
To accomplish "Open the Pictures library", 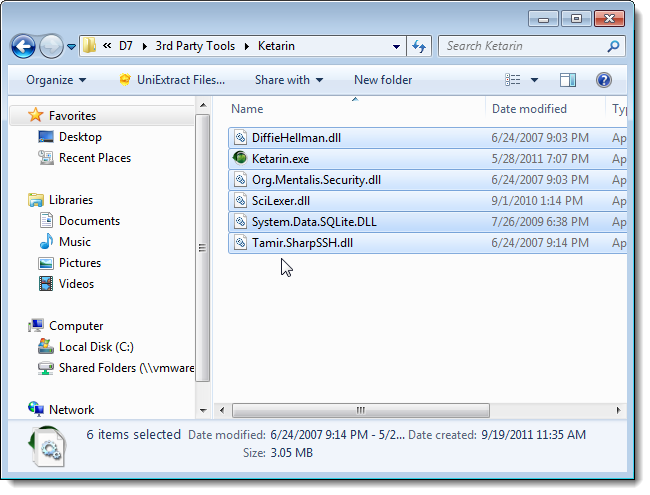I will click(80, 263).
